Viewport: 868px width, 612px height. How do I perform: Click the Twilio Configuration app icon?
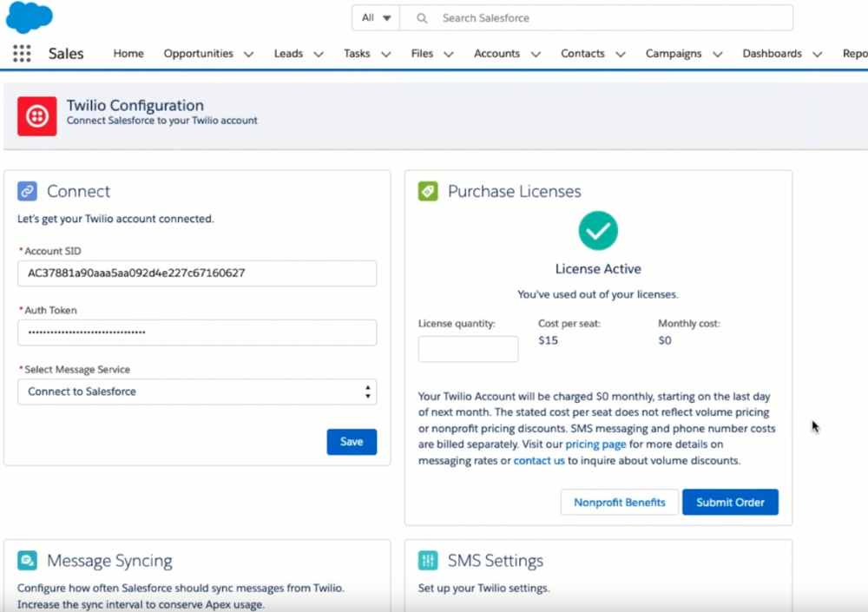click(36, 115)
